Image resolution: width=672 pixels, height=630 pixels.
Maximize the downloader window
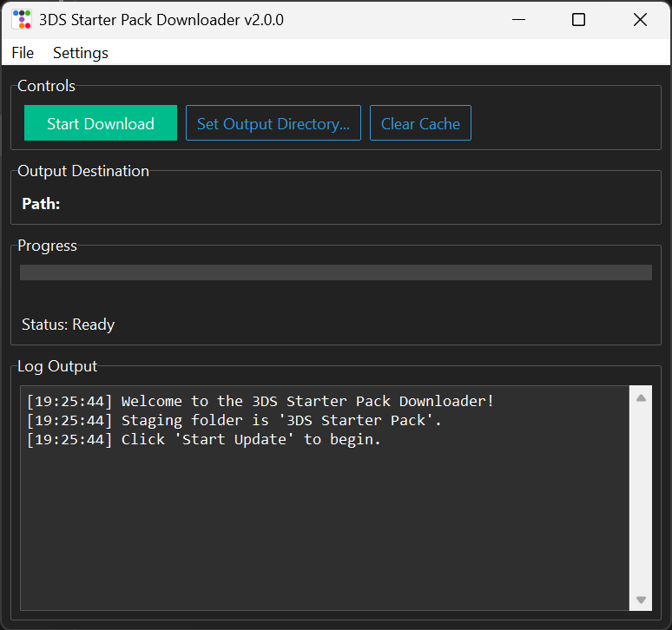tap(578, 19)
